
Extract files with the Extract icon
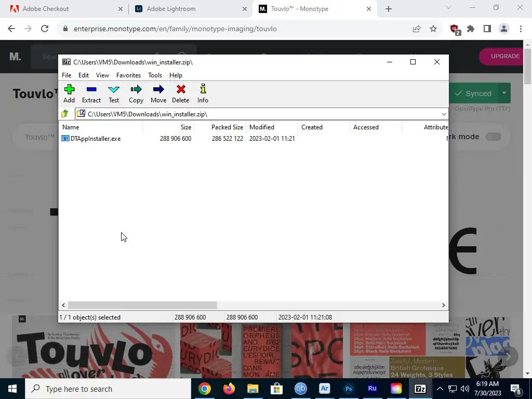pyautogui.click(x=91, y=94)
